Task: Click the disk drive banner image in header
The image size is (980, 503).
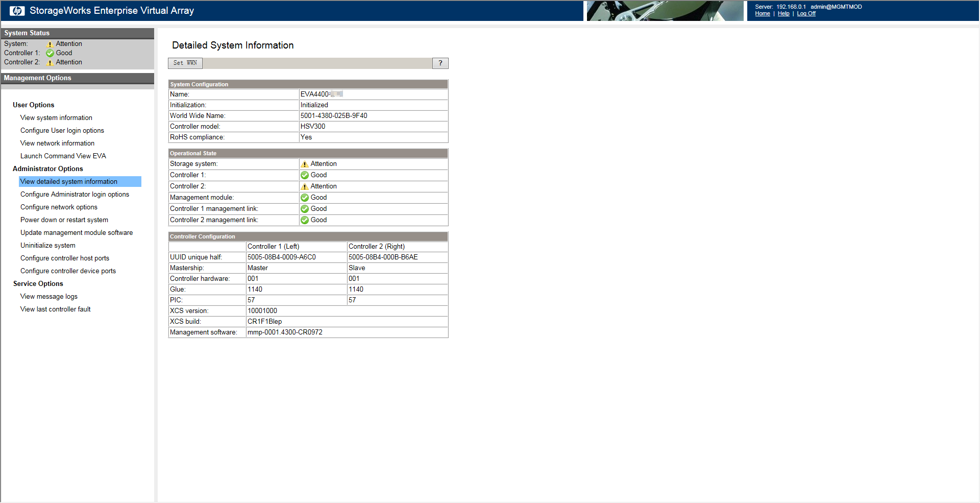Action: point(664,11)
